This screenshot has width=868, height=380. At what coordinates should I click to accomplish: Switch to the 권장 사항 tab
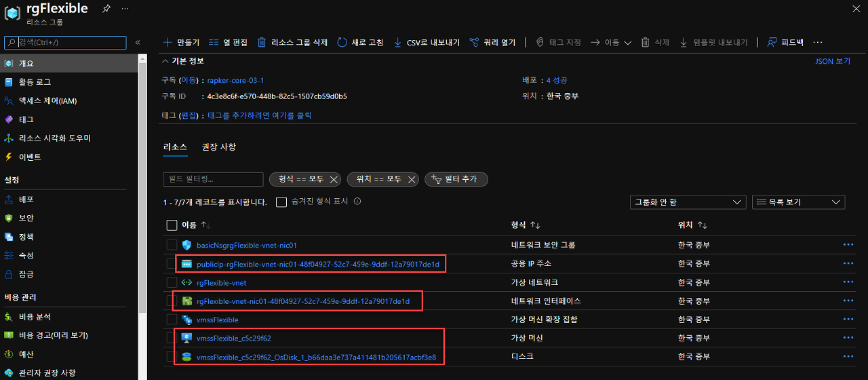click(218, 147)
